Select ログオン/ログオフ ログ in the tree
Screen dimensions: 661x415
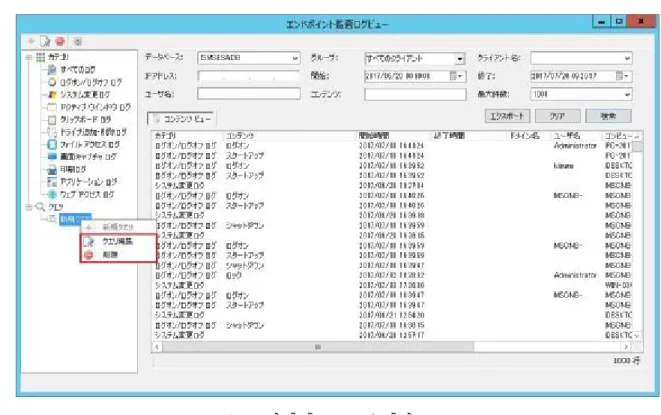pyautogui.click(x=91, y=82)
